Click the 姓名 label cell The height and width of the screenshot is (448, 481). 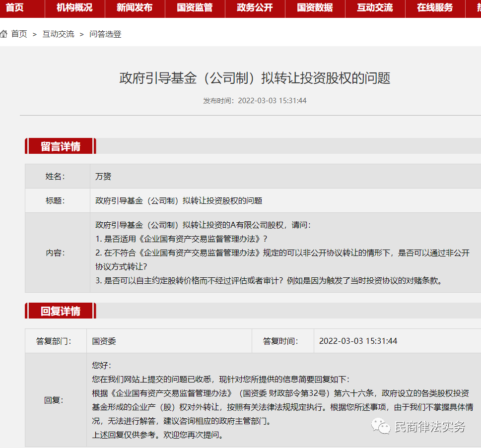pos(58,176)
